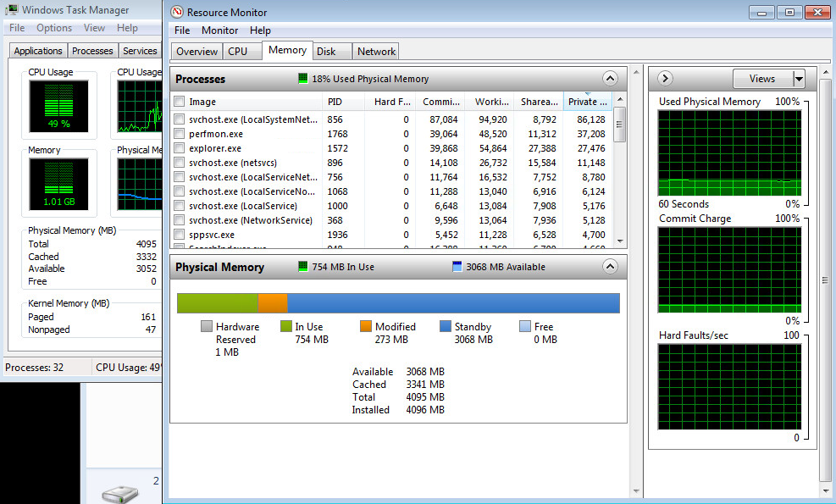This screenshot has height=504, width=836.
Task: Click the green In Use memory indicator icon
Action: pos(303,267)
